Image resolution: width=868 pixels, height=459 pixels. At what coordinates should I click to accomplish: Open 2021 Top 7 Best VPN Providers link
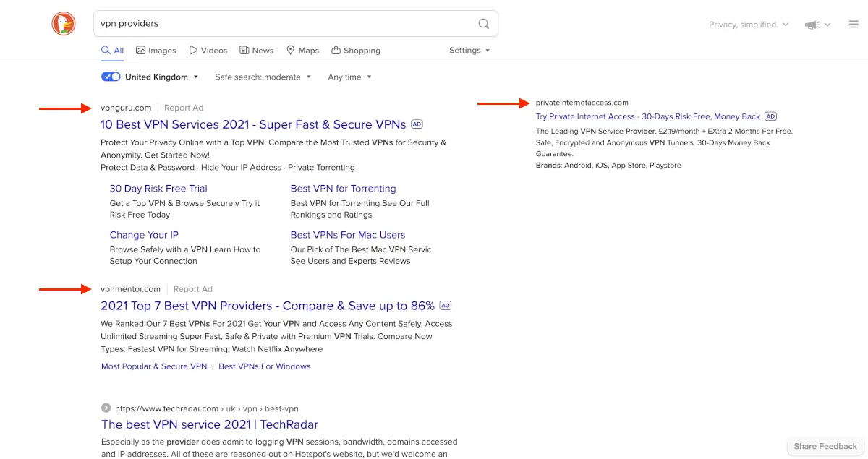(268, 306)
